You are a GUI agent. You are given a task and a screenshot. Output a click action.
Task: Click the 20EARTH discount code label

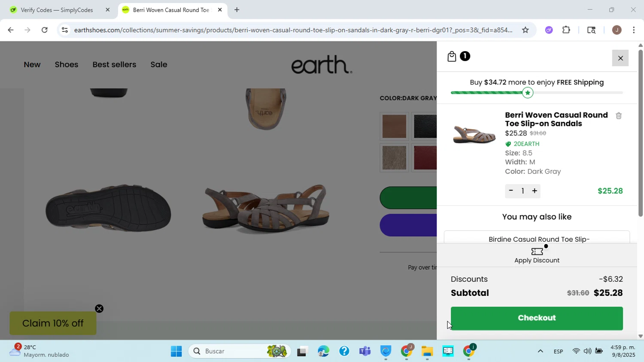[x=526, y=144]
